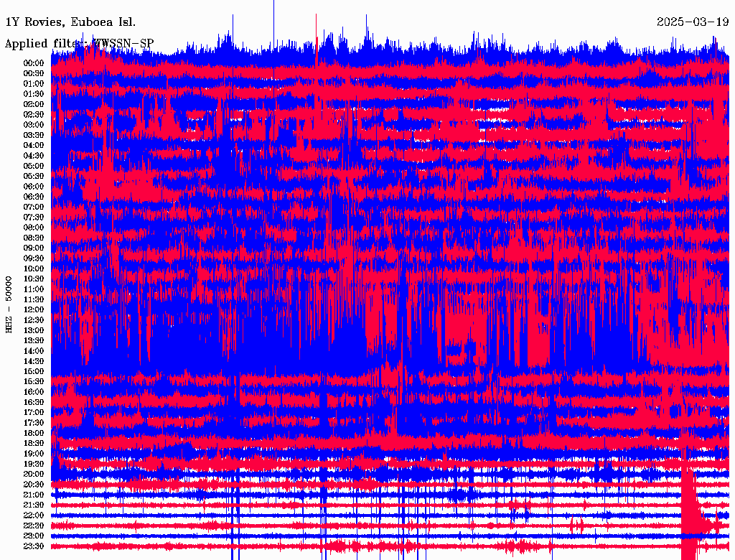
Task: Click the large red seismic event near 22:00
Action: coord(692,511)
